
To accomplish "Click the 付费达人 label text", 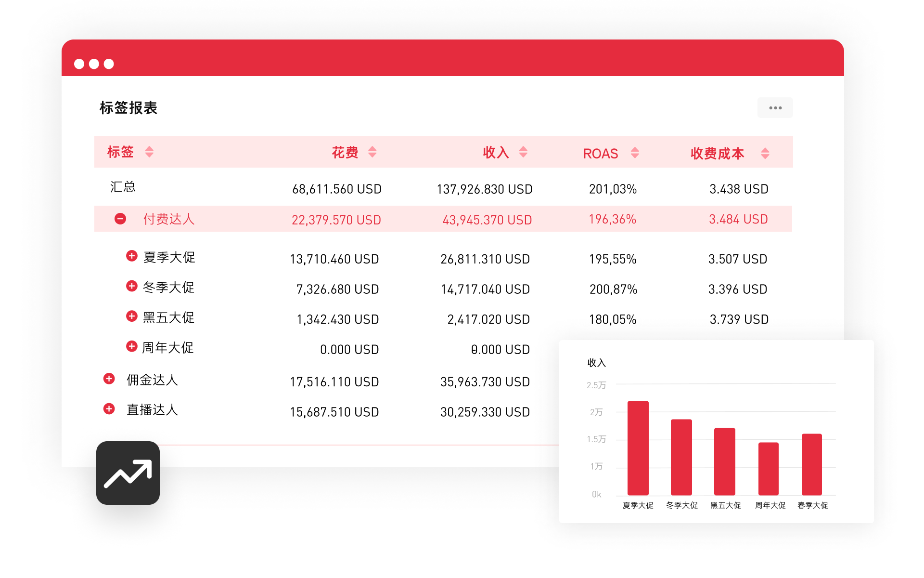I will point(169,218).
